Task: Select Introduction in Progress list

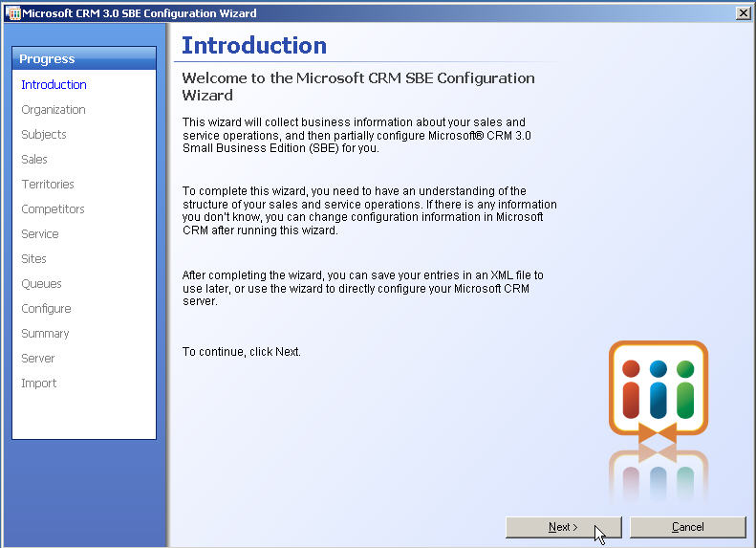Action: [54, 85]
